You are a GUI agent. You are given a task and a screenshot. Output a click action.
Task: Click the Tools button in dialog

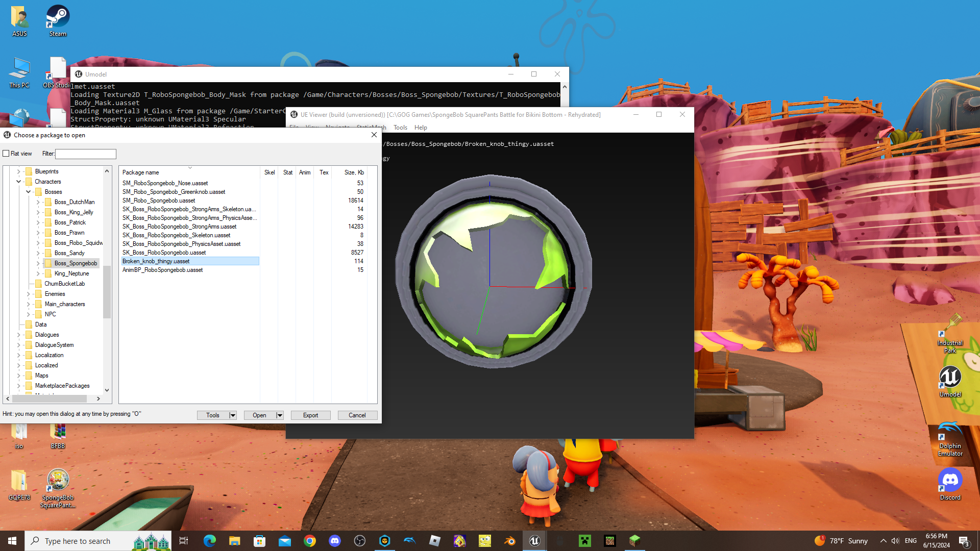(213, 415)
